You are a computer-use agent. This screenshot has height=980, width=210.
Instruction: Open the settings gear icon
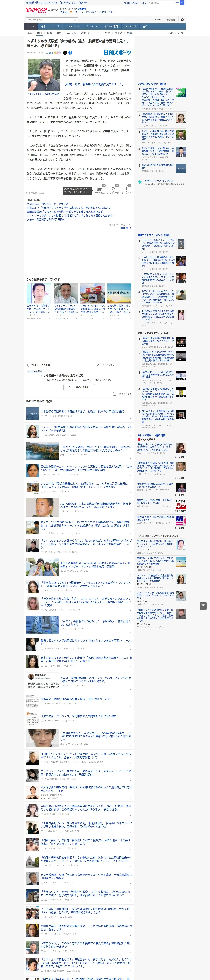182,19
